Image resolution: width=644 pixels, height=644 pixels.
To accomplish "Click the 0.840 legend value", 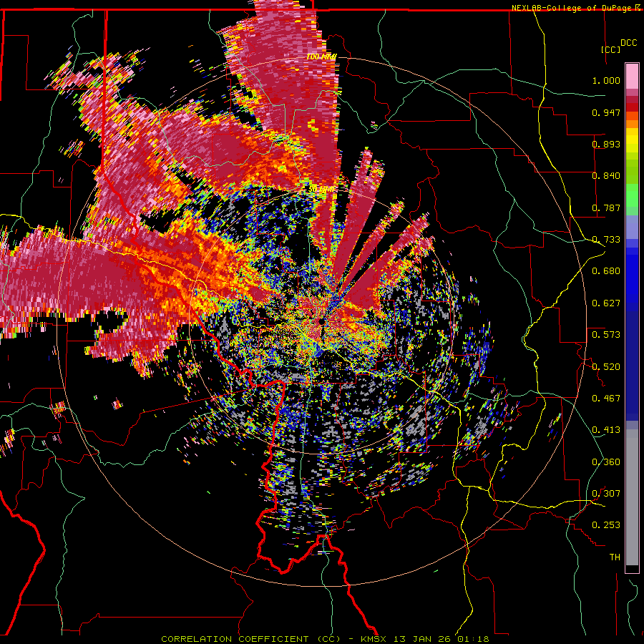I will click(606, 176).
